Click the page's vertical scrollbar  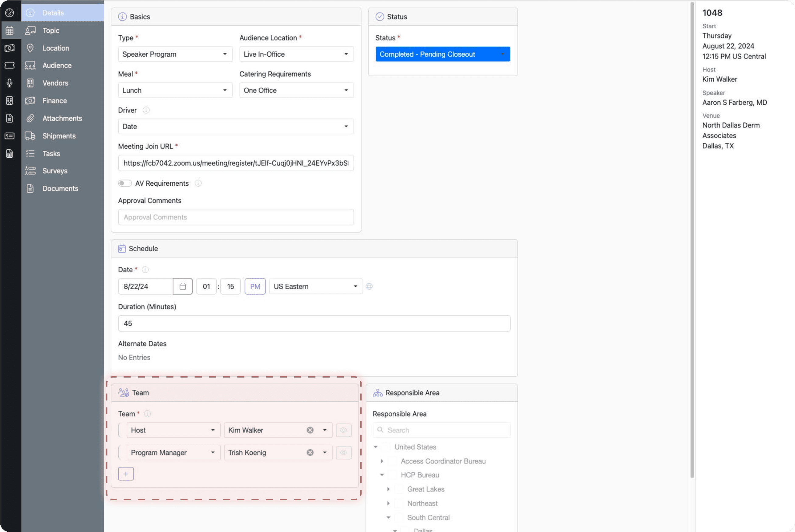(x=692, y=237)
